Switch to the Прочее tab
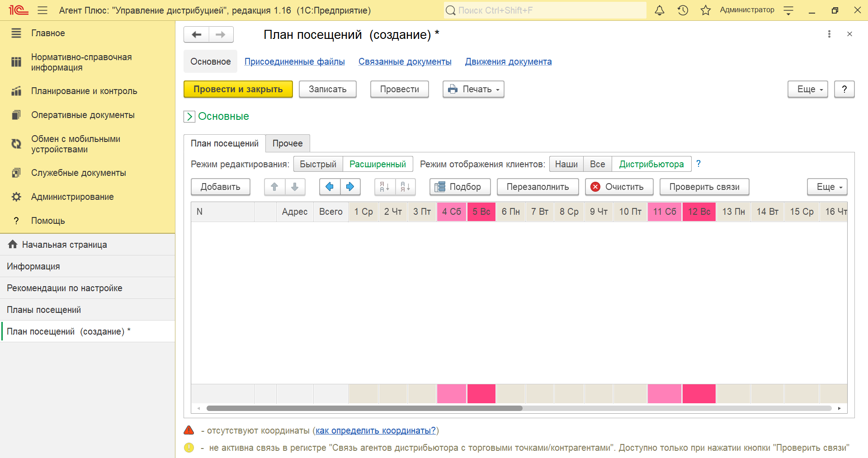Viewport: 868px width, 458px height. (x=288, y=143)
